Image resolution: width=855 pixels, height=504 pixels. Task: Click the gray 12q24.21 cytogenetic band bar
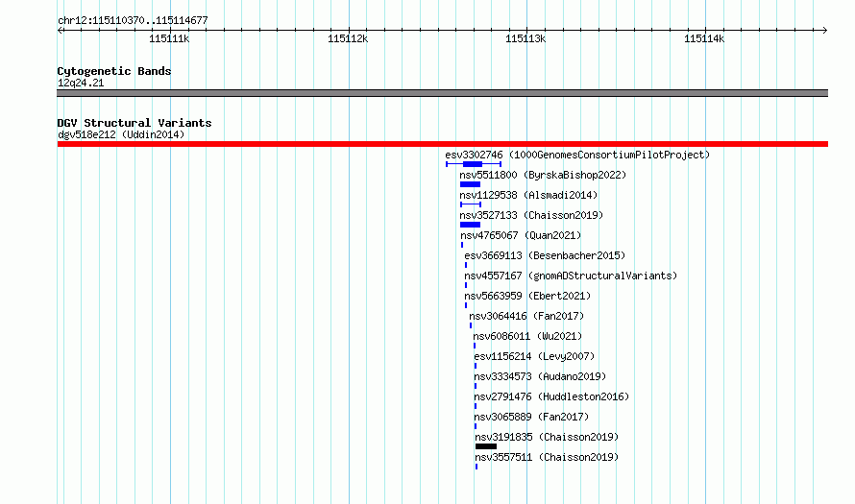[442, 93]
